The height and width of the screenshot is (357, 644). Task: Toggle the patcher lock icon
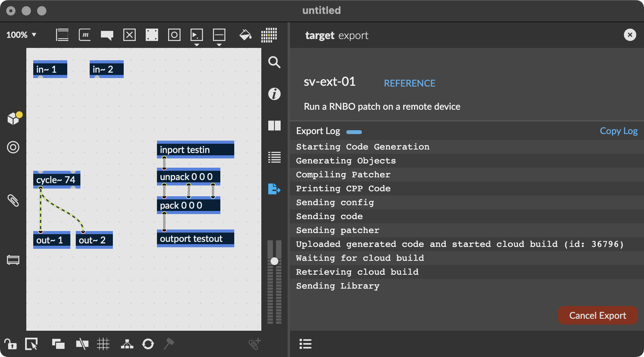[x=10, y=344]
